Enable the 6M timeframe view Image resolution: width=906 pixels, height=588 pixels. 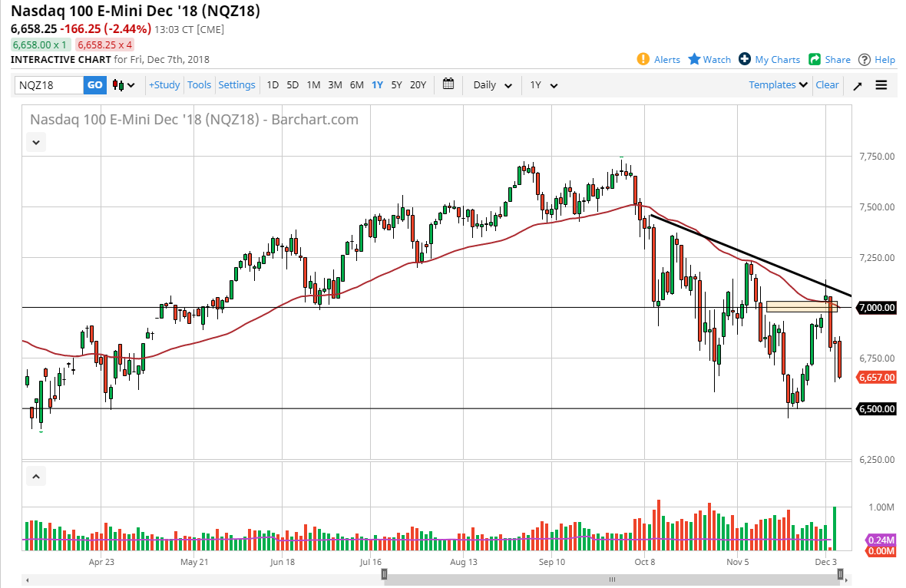(356, 85)
